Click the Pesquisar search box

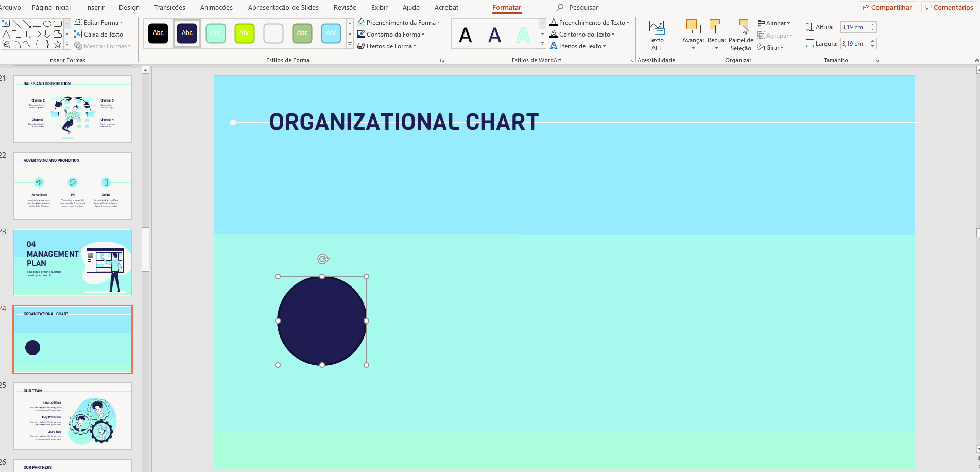coord(584,8)
